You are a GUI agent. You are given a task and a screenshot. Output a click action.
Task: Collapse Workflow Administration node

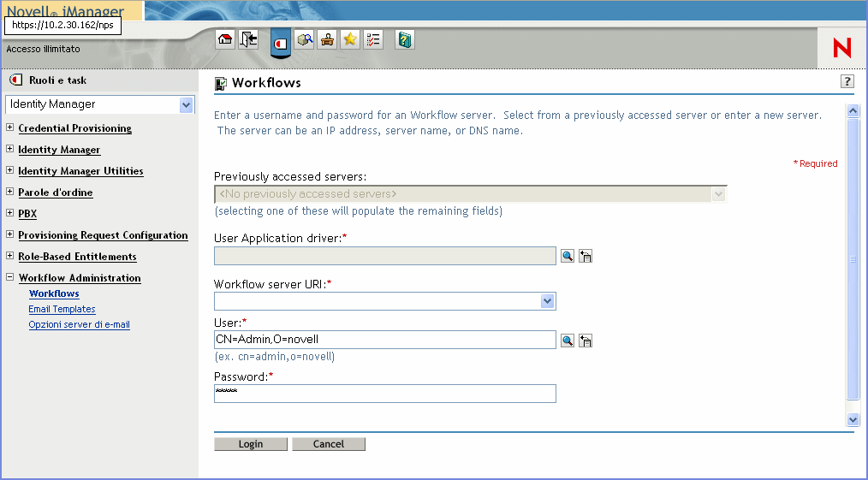[x=10, y=277]
